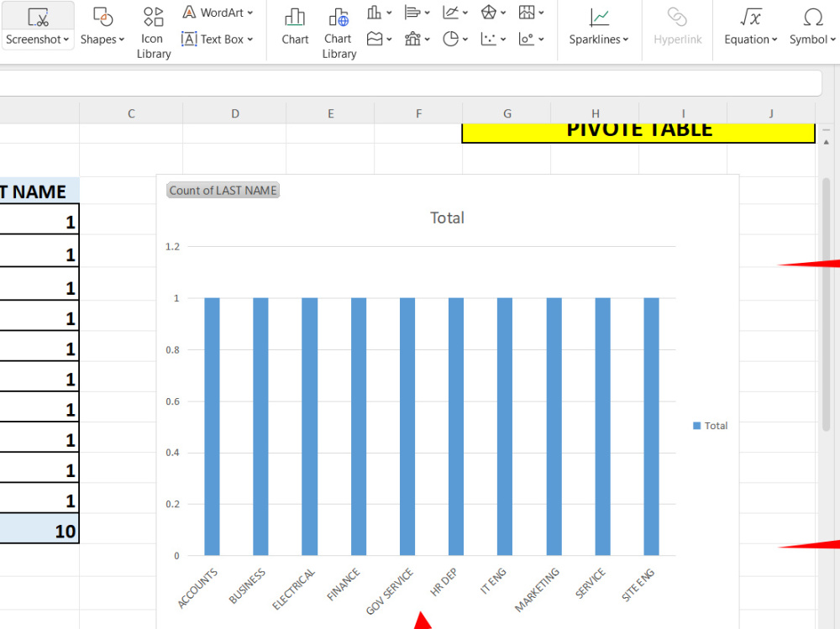This screenshot has height=629, width=840.
Task: Click the Screenshot scissors icon
Action: pyautogui.click(x=38, y=18)
